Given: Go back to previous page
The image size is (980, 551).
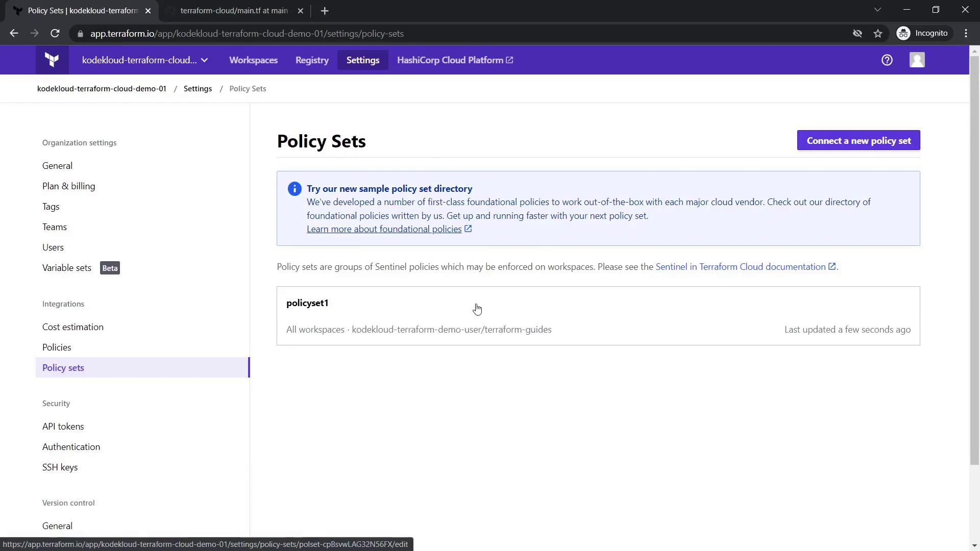Looking at the screenshot, I should pyautogui.click(x=14, y=34).
